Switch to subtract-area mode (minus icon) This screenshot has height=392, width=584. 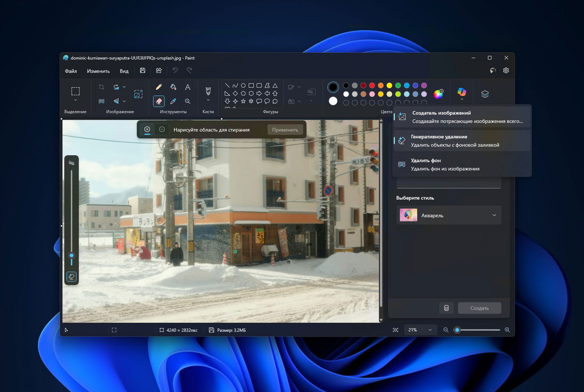pyautogui.click(x=162, y=129)
